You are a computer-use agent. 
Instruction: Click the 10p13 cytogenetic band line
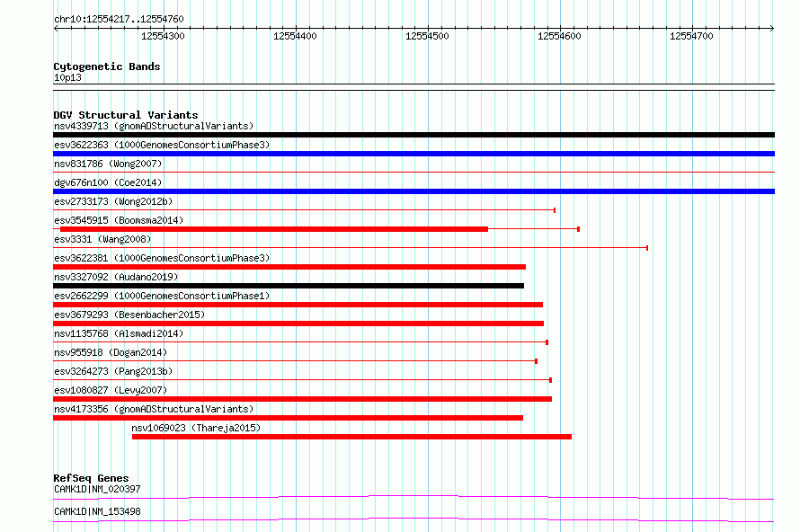pos(413,84)
